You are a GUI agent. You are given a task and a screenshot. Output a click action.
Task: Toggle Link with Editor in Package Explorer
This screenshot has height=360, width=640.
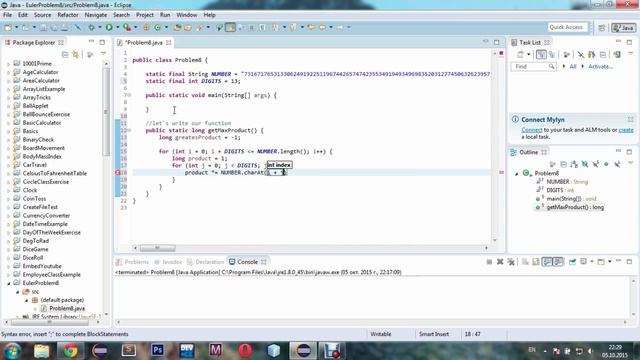point(76,54)
